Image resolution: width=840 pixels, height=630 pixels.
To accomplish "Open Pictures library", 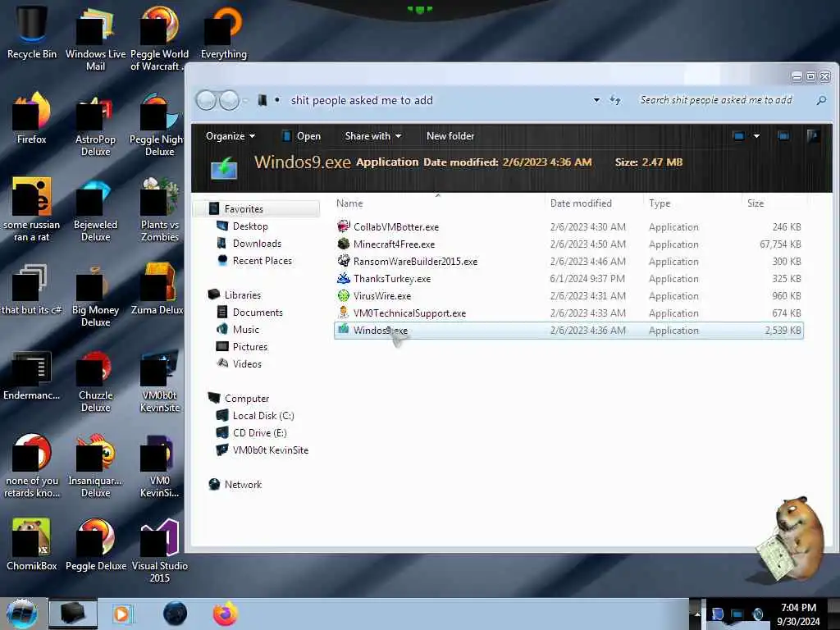I will click(249, 346).
